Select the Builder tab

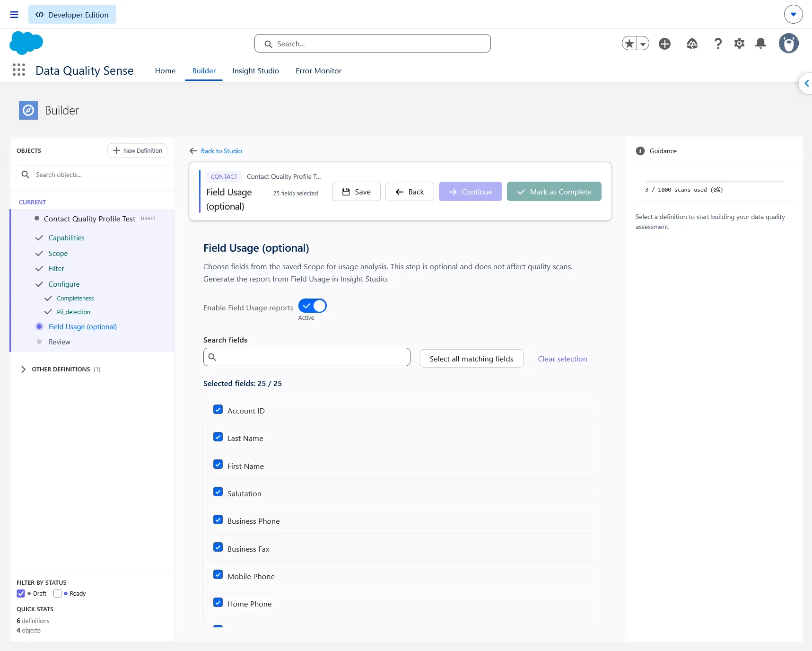[x=204, y=70]
